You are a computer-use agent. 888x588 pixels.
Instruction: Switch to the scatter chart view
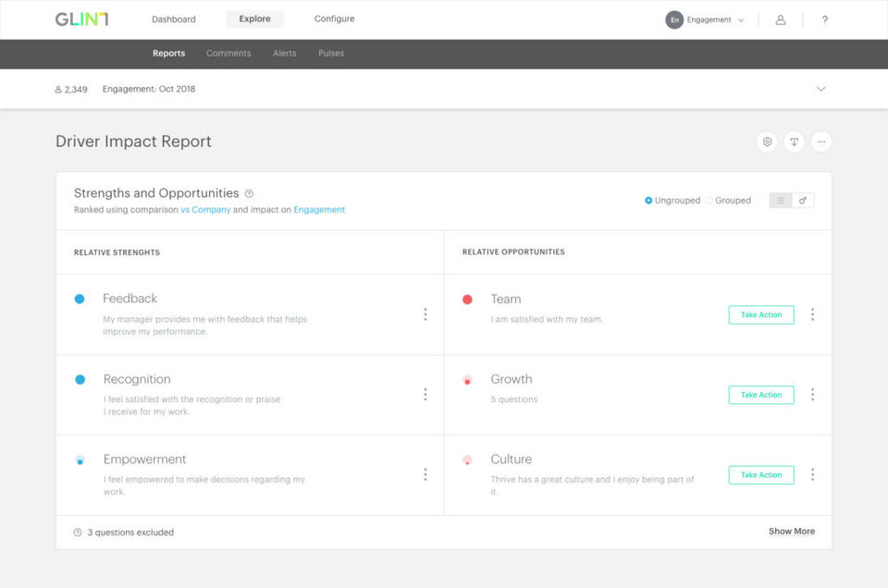pos(803,201)
